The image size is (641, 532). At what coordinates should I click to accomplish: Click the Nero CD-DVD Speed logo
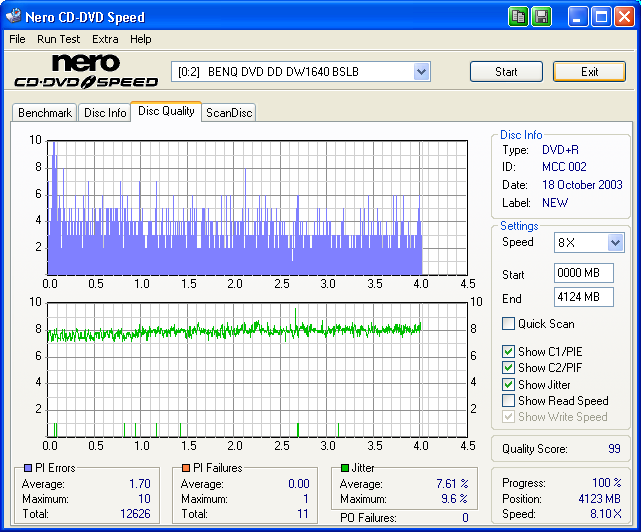click(x=85, y=72)
